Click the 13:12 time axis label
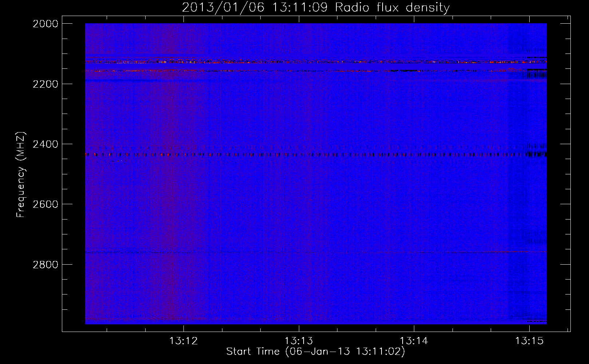This screenshot has width=589, height=364. point(184,341)
